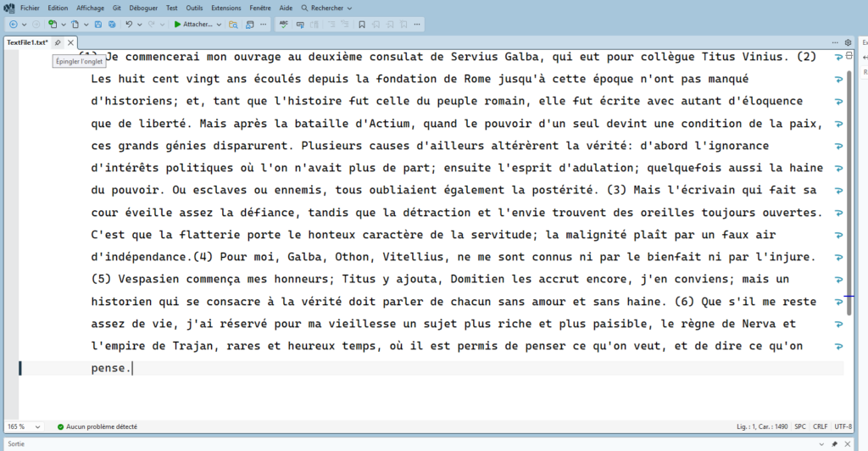The width and height of the screenshot is (868, 451).
Task: Click the Save All icon
Action: tap(112, 25)
